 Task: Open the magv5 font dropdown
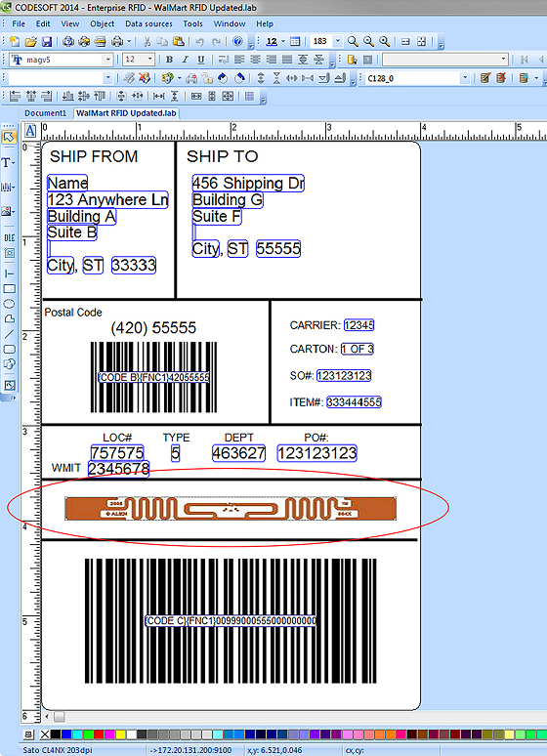click(x=108, y=60)
